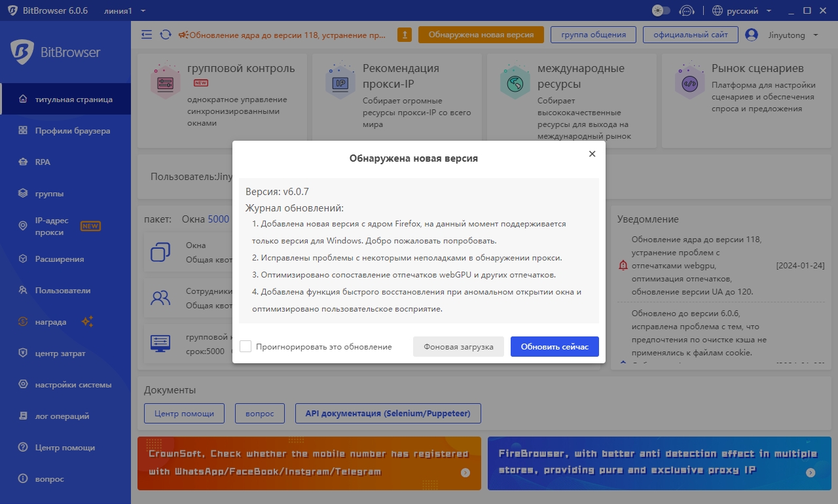
Task: Click the международные ресурсы card icon
Action: pyautogui.click(x=515, y=81)
